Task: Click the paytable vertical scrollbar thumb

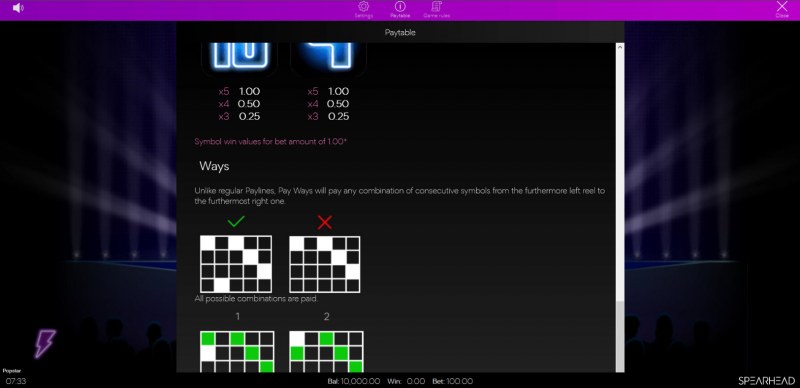Action: click(620, 336)
